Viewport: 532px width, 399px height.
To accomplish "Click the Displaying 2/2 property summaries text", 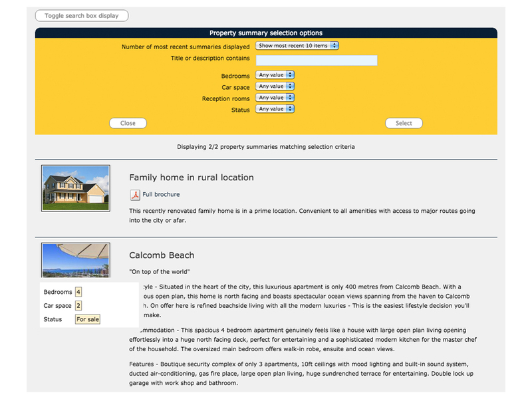I will tap(266, 146).
